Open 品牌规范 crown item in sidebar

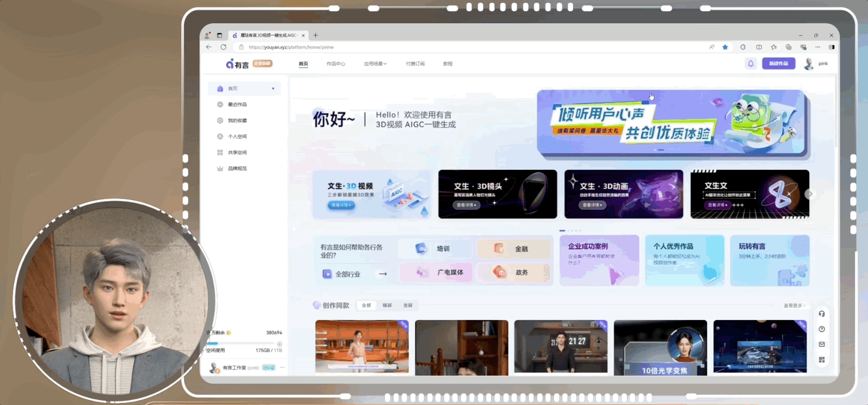point(237,168)
